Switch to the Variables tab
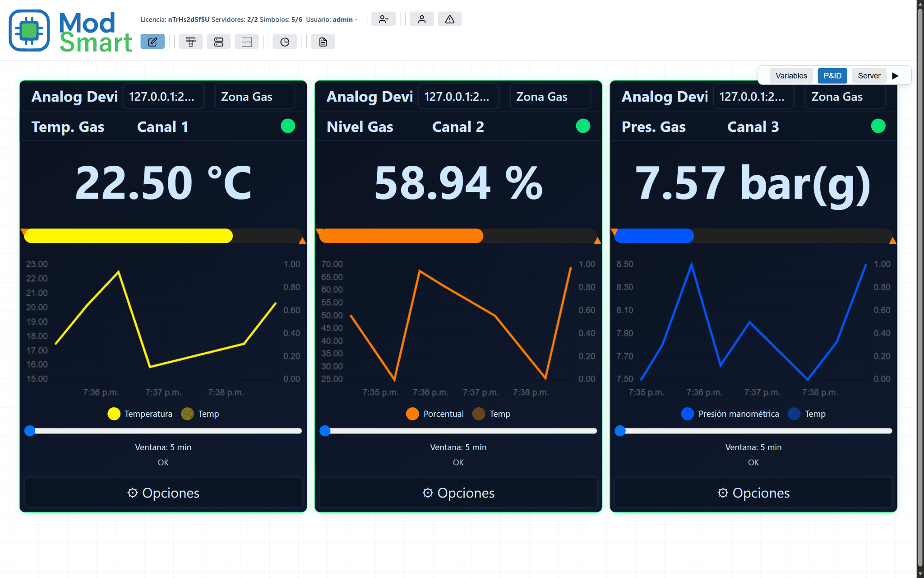 791,76
